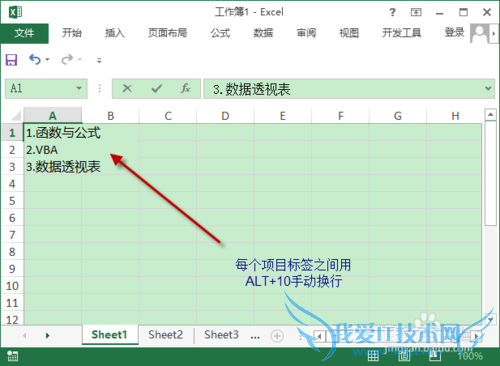
Task: Open the 开发工具 ribbon tab
Action: pos(402,33)
